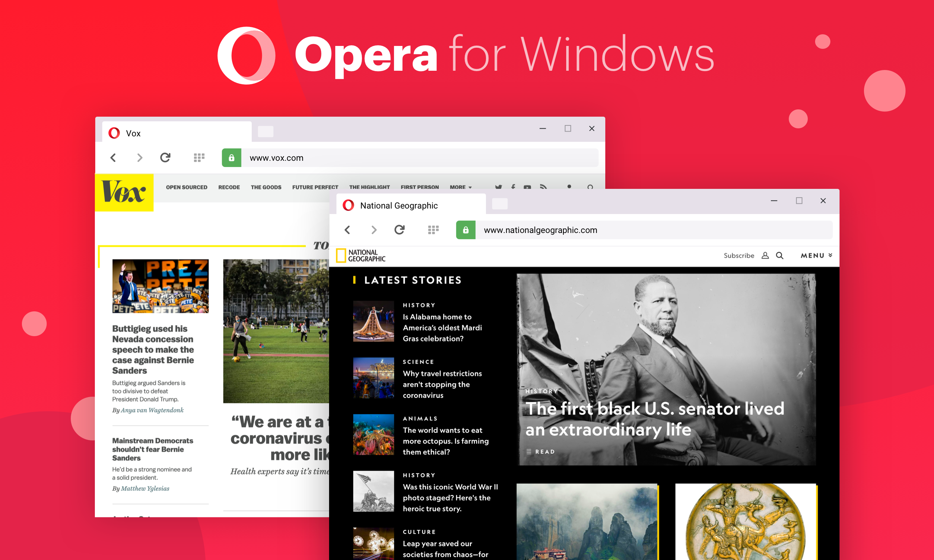Go back in the Vox window

tap(113, 158)
